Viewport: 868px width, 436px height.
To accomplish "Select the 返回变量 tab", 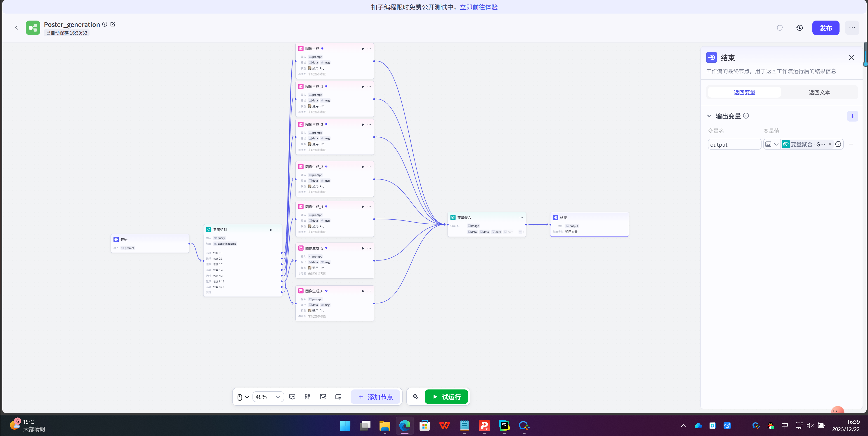I will [x=744, y=92].
